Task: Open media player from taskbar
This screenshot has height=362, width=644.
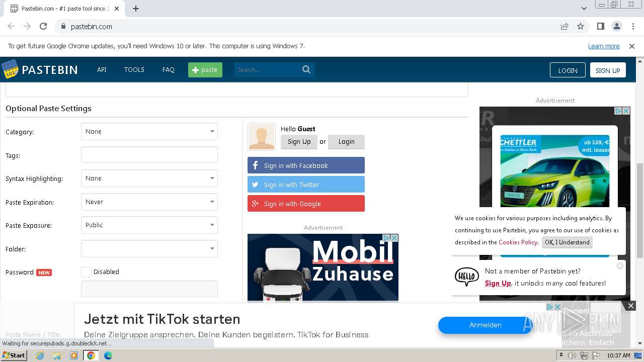Action: 74,355
